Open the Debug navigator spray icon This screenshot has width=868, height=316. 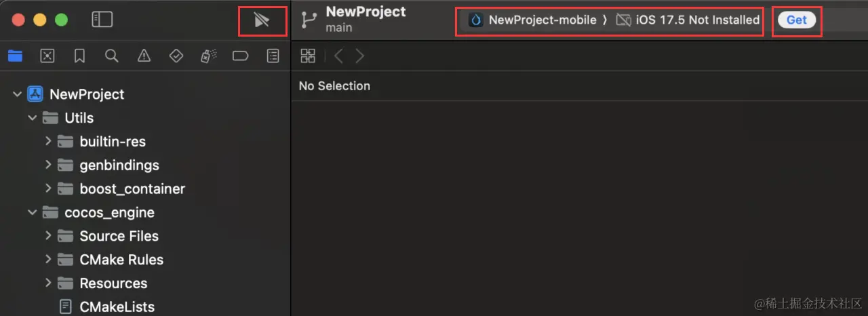pos(208,56)
